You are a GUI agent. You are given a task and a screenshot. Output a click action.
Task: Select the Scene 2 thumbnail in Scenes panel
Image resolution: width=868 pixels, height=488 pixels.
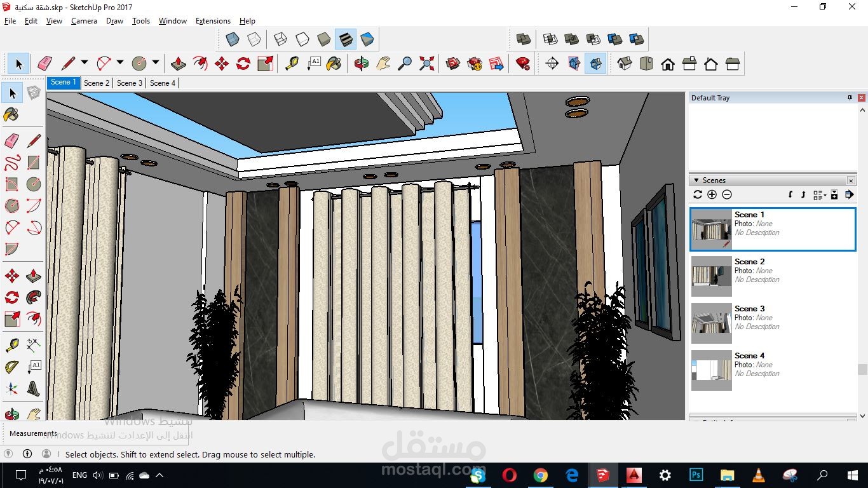click(712, 276)
